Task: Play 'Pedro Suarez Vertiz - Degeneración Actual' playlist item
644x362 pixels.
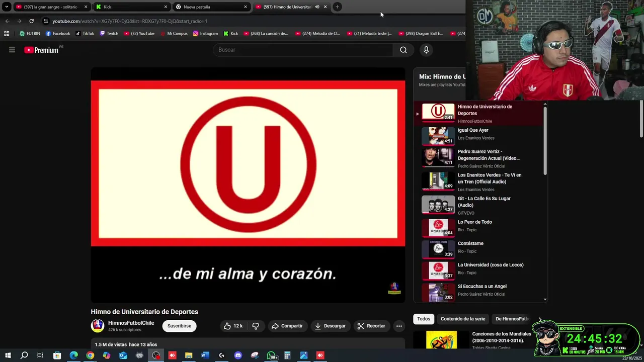Action: coord(478,158)
